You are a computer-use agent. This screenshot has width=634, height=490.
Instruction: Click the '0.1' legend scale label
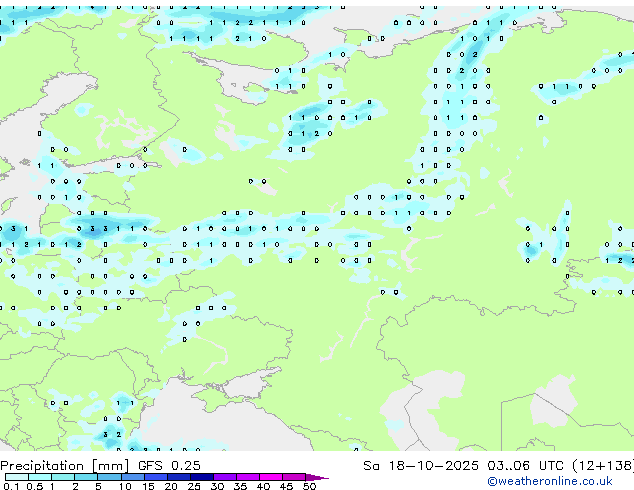pyautogui.click(x=11, y=486)
